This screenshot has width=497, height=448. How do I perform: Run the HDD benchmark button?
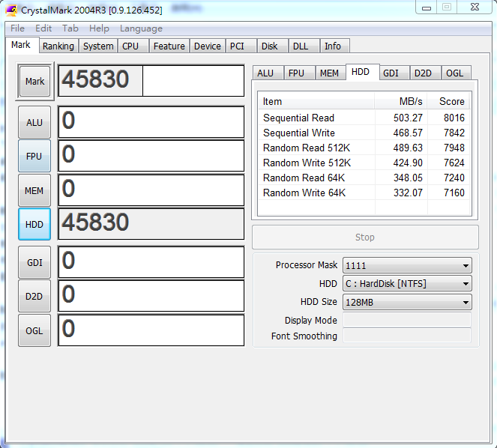pos(34,224)
